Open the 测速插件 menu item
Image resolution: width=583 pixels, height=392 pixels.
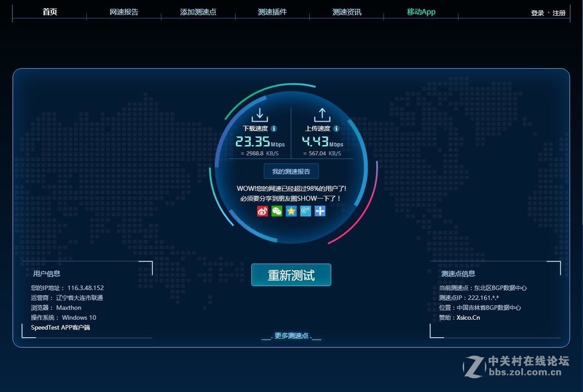point(272,12)
